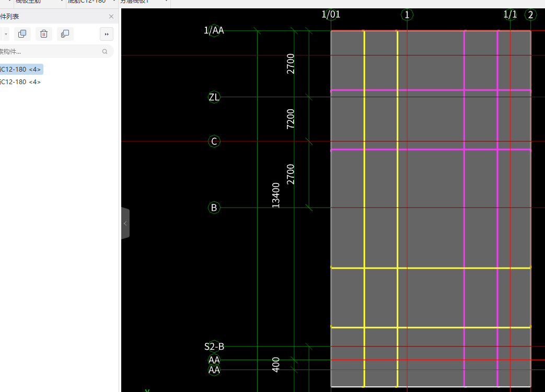Click axis bubble C
The width and height of the screenshot is (545, 392).
(214, 142)
